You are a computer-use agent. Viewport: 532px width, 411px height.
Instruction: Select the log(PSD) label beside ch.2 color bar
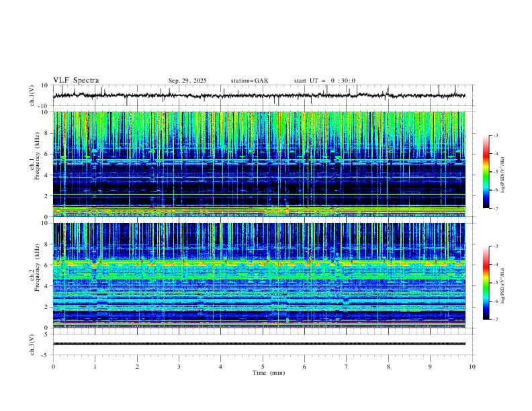tap(502, 285)
